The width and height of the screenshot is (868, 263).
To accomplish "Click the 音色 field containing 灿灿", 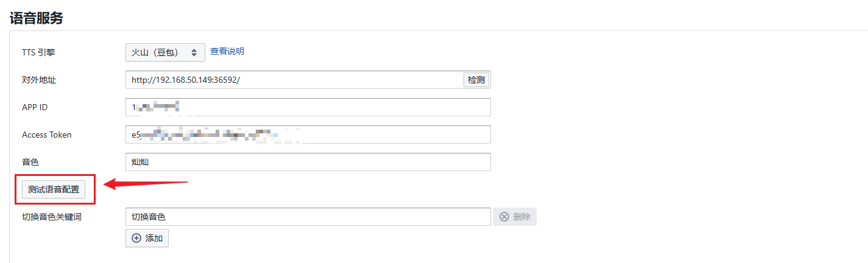I will (x=308, y=162).
